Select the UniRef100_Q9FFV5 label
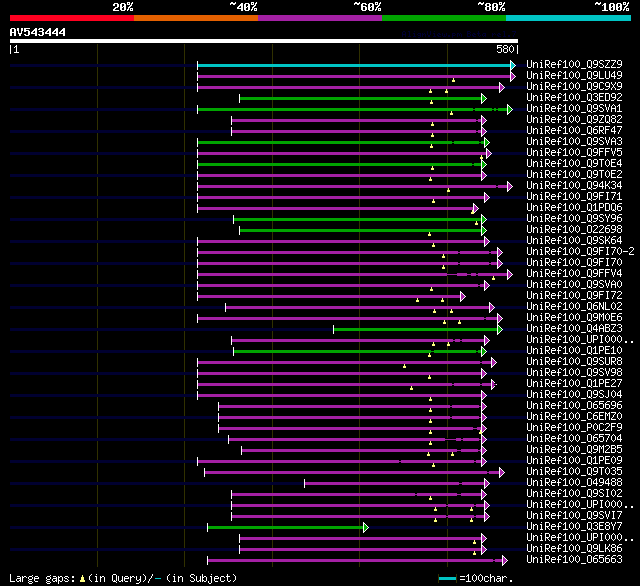Screen dimensions: 640x586 [574, 153]
